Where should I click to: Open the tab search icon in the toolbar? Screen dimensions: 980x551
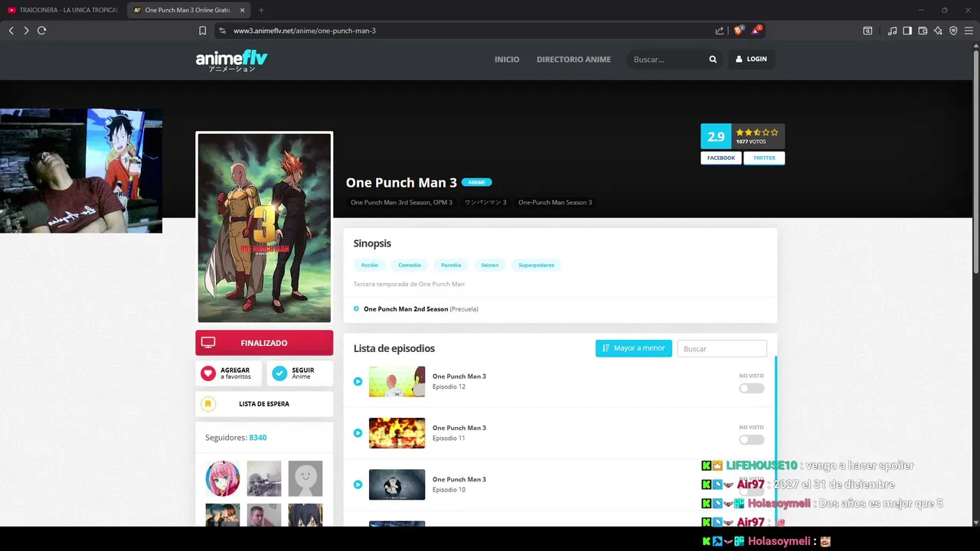[x=867, y=31]
